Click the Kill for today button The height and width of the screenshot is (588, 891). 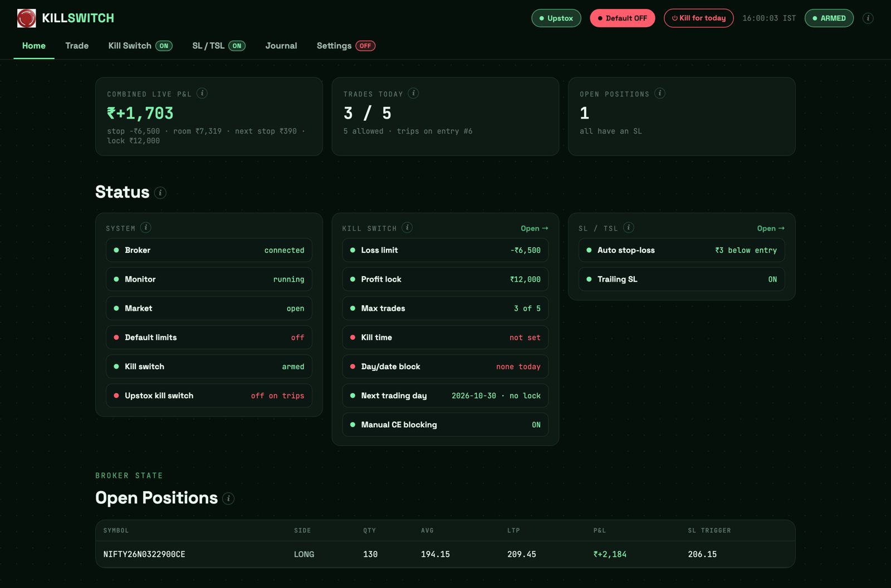[699, 18]
